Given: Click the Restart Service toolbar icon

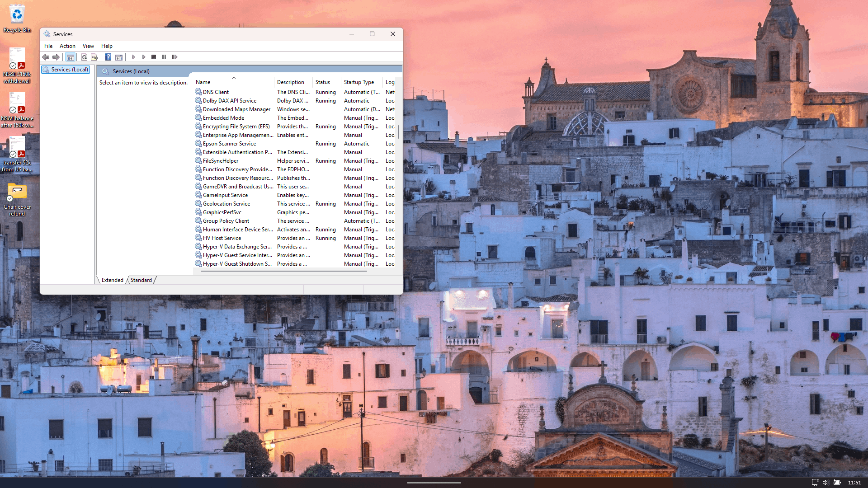Looking at the screenshot, I should pyautogui.click(x=175, y=57).
